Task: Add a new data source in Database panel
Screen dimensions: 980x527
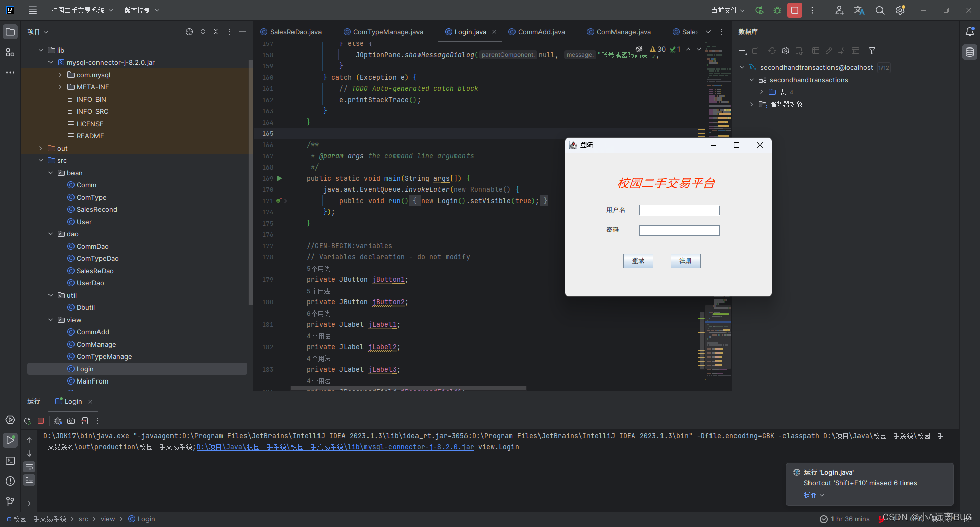Action: 742,51
